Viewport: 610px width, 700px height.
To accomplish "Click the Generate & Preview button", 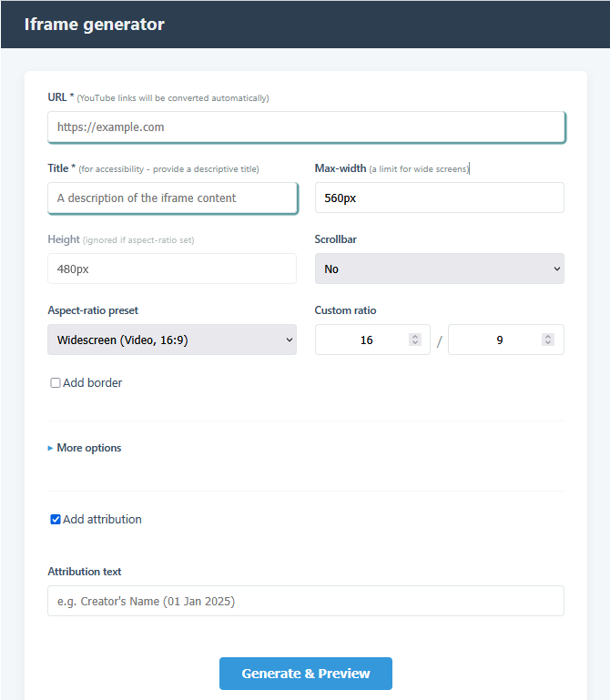I will click(x=306, y=674).
